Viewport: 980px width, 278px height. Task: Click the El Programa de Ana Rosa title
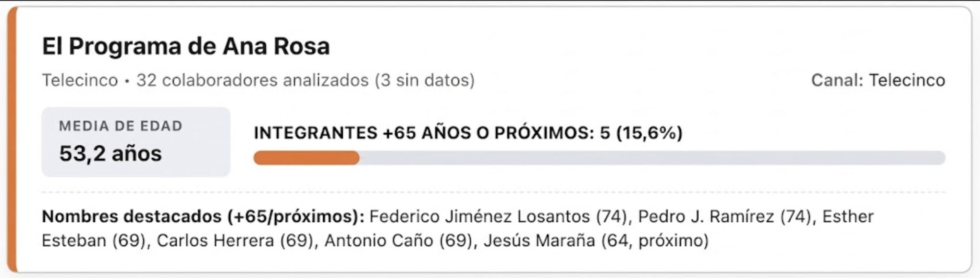[185, 47]
